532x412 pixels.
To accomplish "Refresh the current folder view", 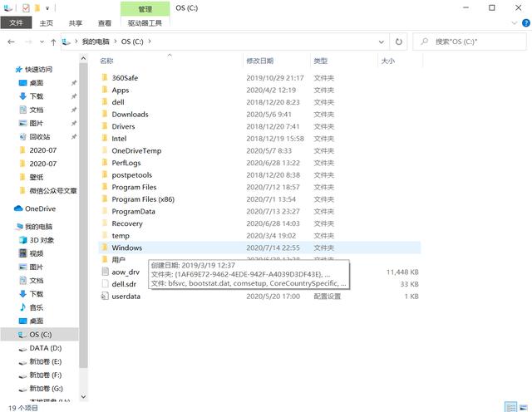I will point(399,42).
